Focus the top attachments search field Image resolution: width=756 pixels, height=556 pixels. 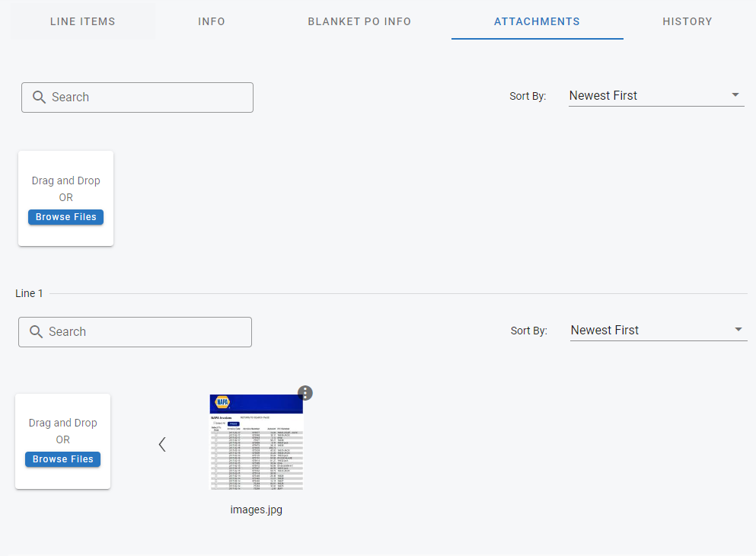(148, 97)
